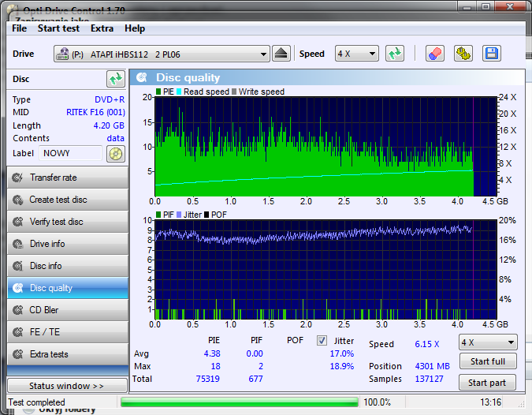Switch to Drive info panel
Viewport: 532px width, 415px height.
coord(68,244)
